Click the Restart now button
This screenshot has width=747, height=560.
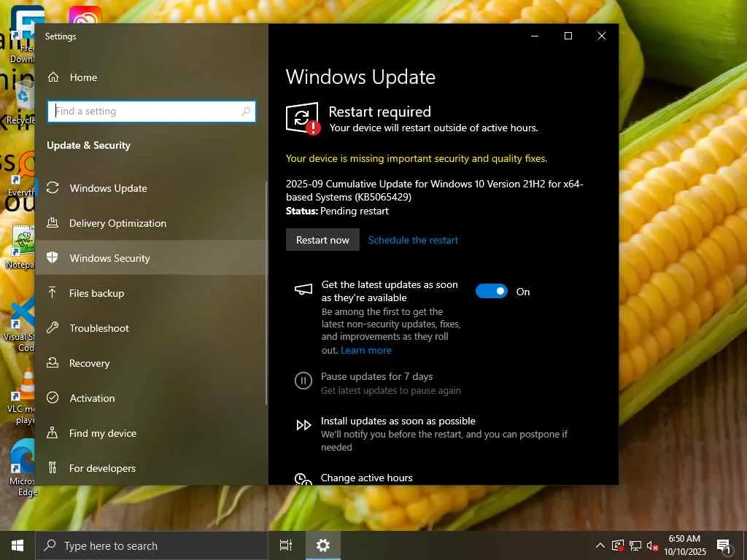tap(322, 239)
